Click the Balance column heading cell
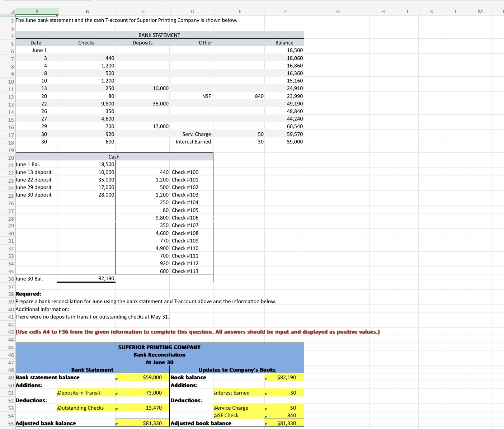The height and width of the screenshot is (429, 504). coord(284,43)
